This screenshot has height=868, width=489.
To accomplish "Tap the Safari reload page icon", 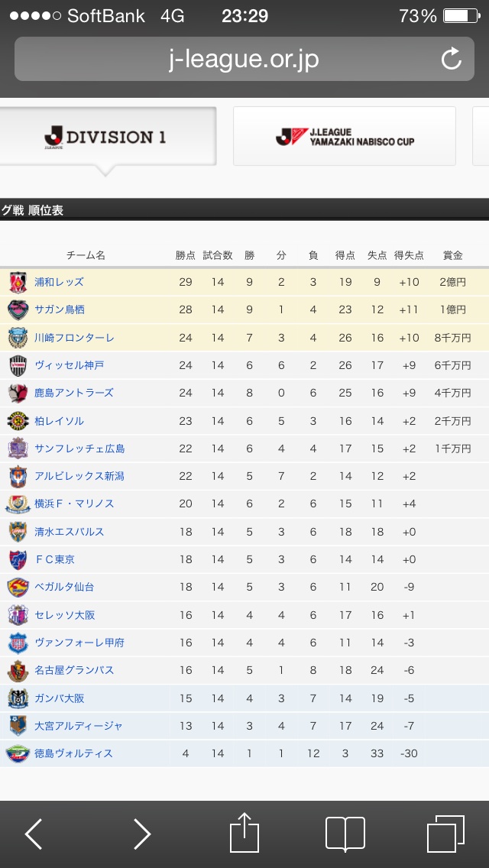I will click(x=452, y=59).
